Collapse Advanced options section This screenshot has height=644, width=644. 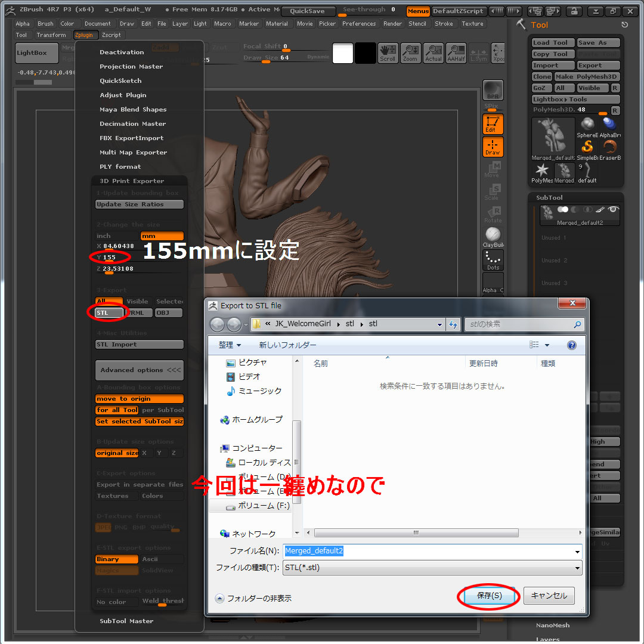tap(139, 370)
